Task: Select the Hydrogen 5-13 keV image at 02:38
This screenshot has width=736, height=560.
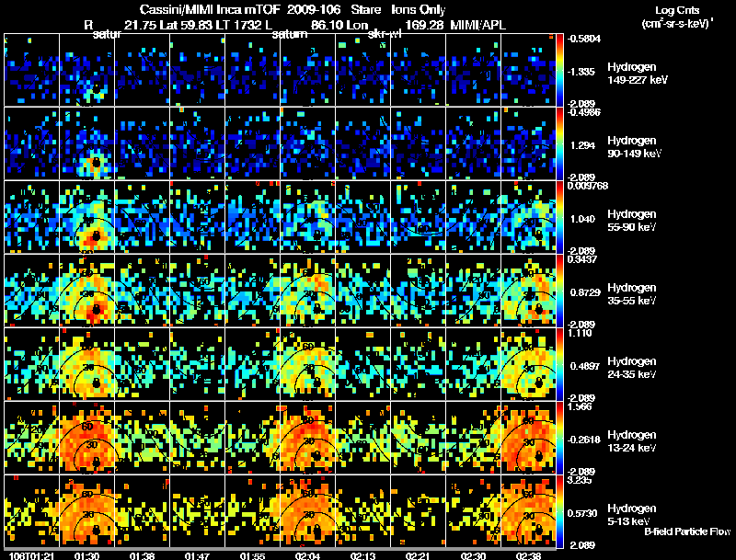Action: [528, 511]
